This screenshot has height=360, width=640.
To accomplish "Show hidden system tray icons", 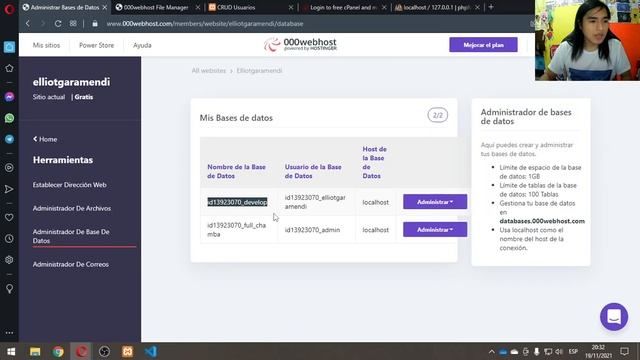I will (x=491, y=351).
